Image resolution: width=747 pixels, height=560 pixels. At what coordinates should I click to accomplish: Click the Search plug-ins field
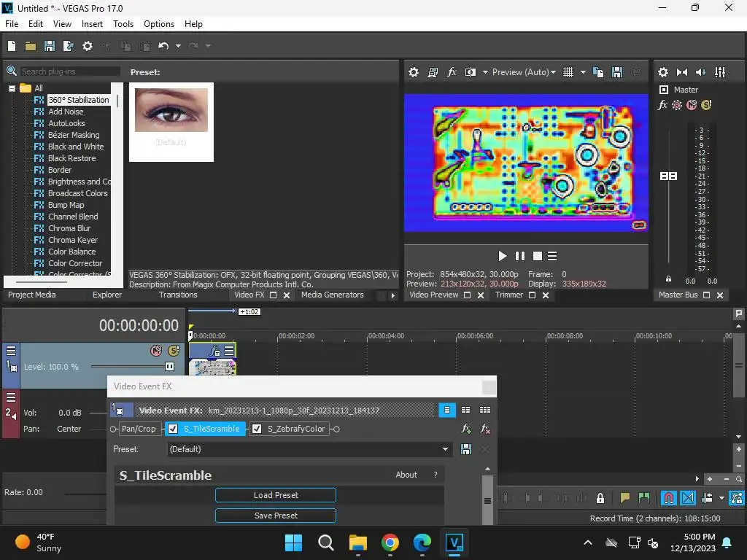[70, 71]
